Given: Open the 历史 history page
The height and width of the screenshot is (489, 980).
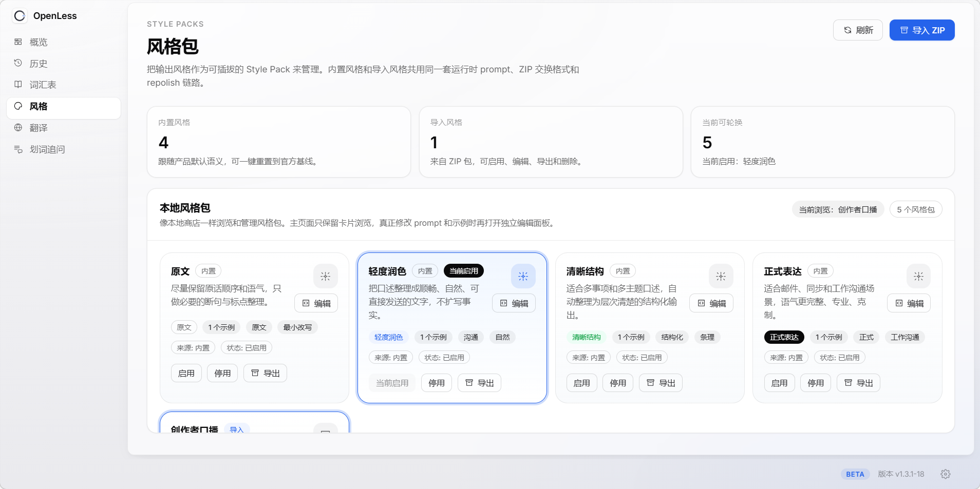Looking at the screenshot, I should (64, 64).
